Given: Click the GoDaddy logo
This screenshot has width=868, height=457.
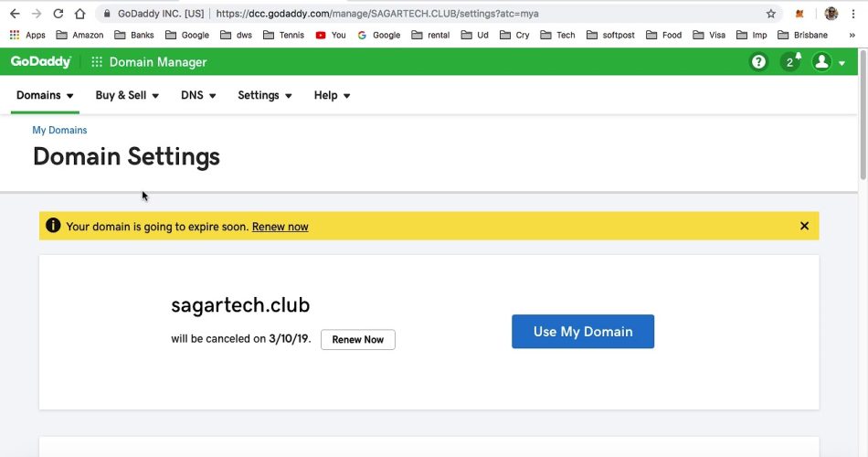Looking at the screenshot, I should (x=41, y=62).
